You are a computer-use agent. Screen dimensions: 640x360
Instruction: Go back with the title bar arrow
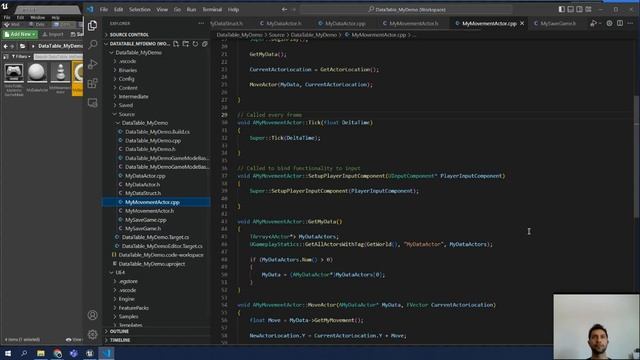click(284, 9)
